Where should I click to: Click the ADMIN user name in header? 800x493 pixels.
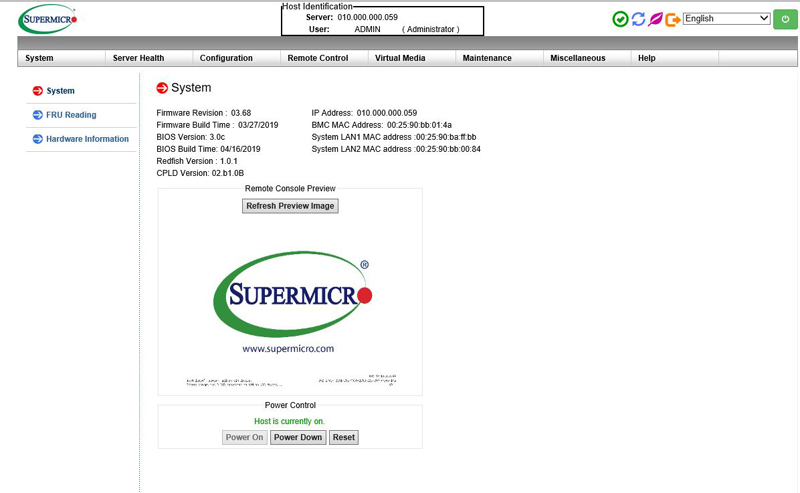(367, 29)
